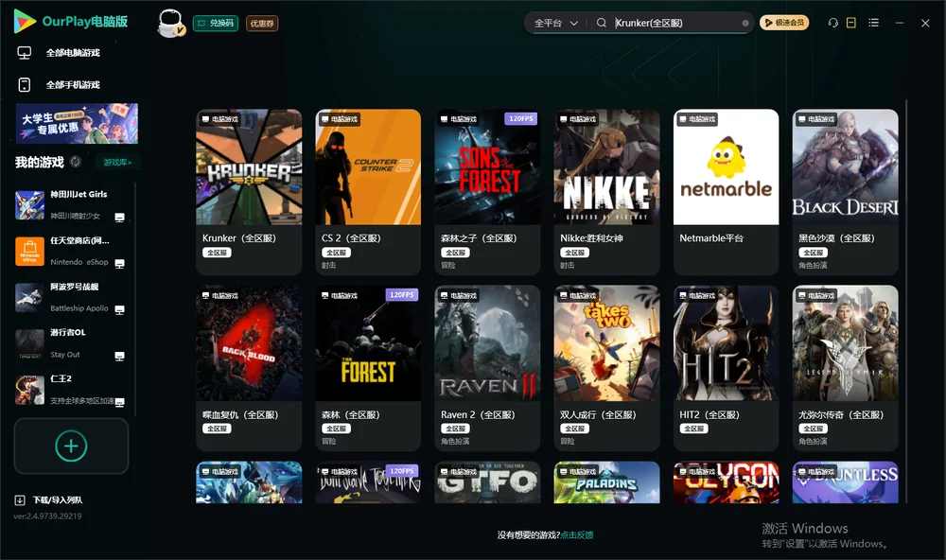Open 下载/导入列队 queue
Screen dimensions: 946x560
58,499
